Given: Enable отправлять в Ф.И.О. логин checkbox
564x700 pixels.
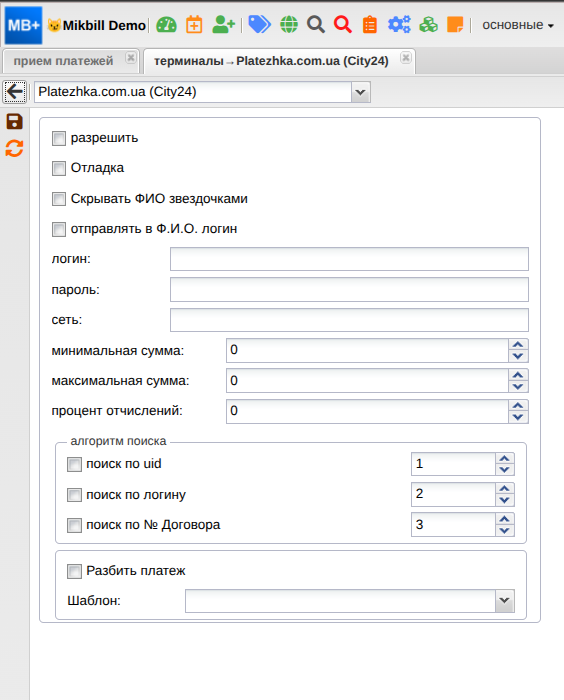Looking at the screenshot, I should click(x=59, y=229).
